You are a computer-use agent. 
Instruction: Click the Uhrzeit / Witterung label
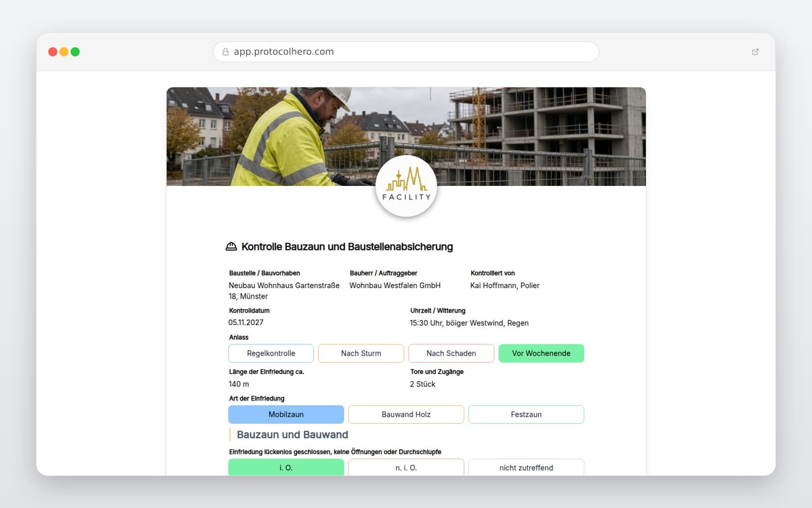[437, 310]
